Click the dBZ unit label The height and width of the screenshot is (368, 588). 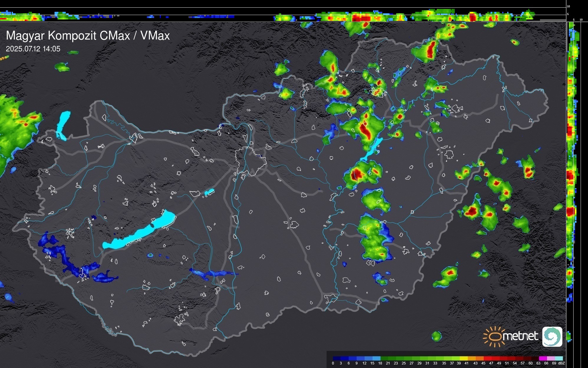coord(561,363)
